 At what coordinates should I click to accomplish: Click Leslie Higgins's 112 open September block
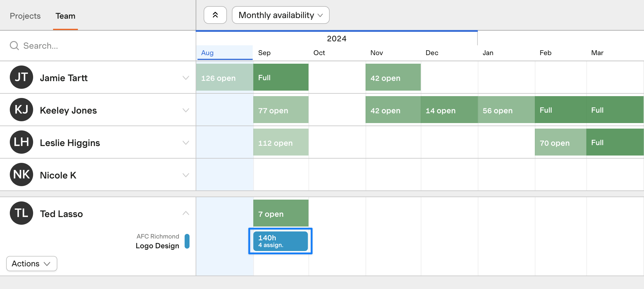coord(281,142)
